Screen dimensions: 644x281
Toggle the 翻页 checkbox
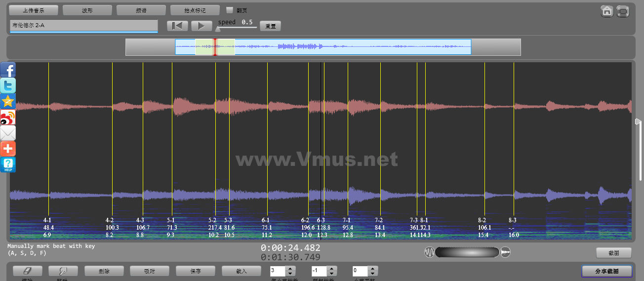point(229,10)
